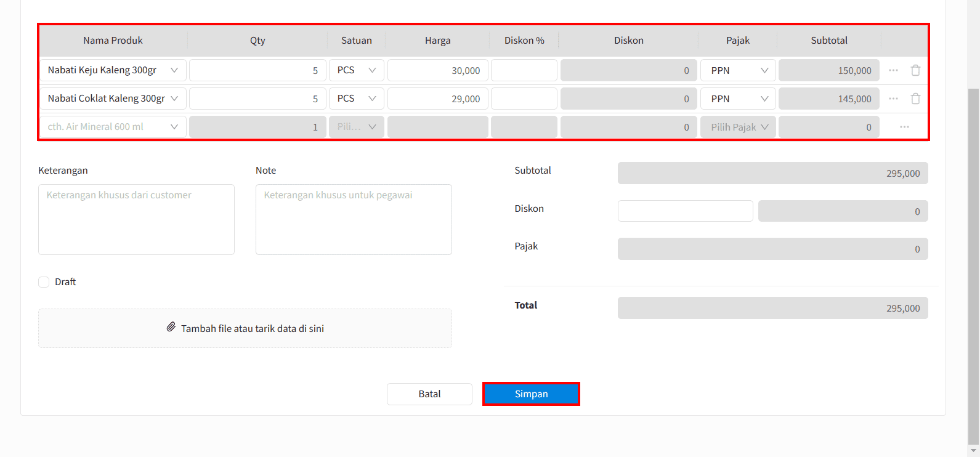This screenshot has height=457, width=980.
Task: Focus the Note employee textarea
Action: click(x=354, y=219)
